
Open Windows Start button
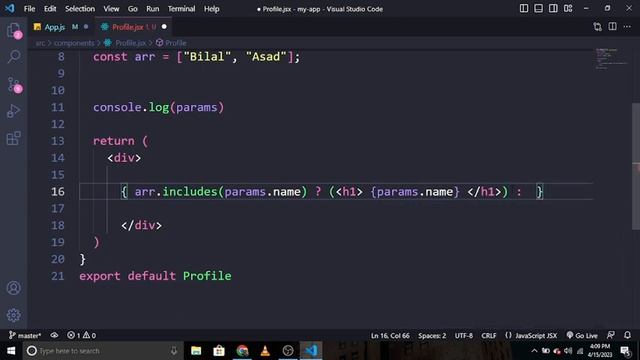click(11, 351)
